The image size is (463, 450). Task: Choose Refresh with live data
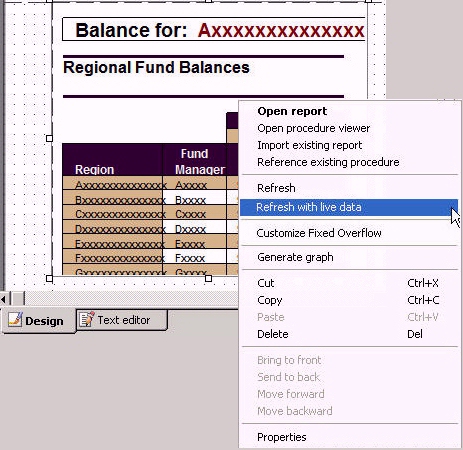349,207
